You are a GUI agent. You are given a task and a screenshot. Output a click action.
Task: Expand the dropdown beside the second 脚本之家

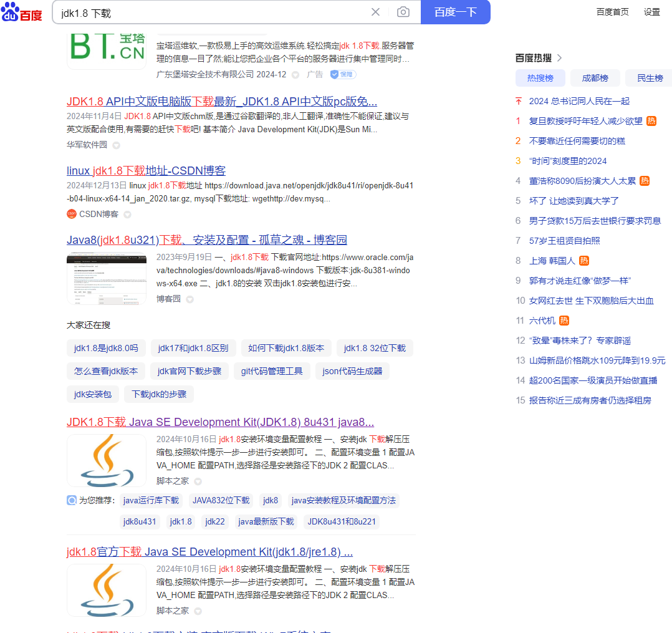198,611
